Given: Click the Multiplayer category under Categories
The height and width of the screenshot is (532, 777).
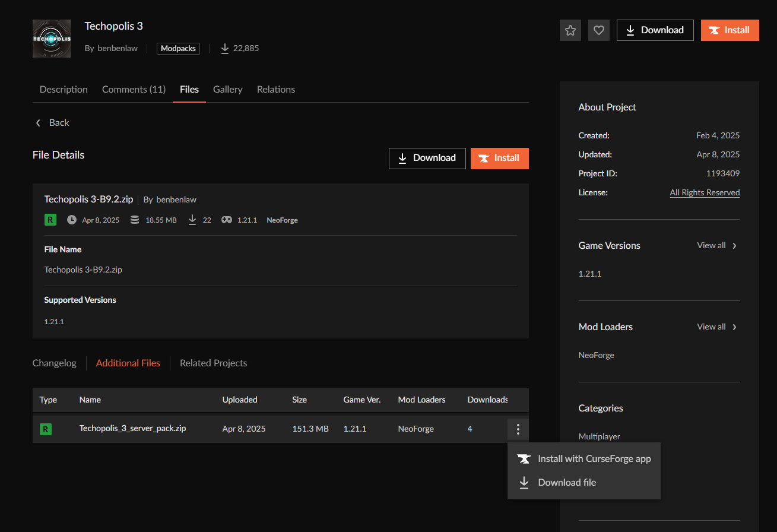Looking at the screenshot, I should [x=599, y=436].
